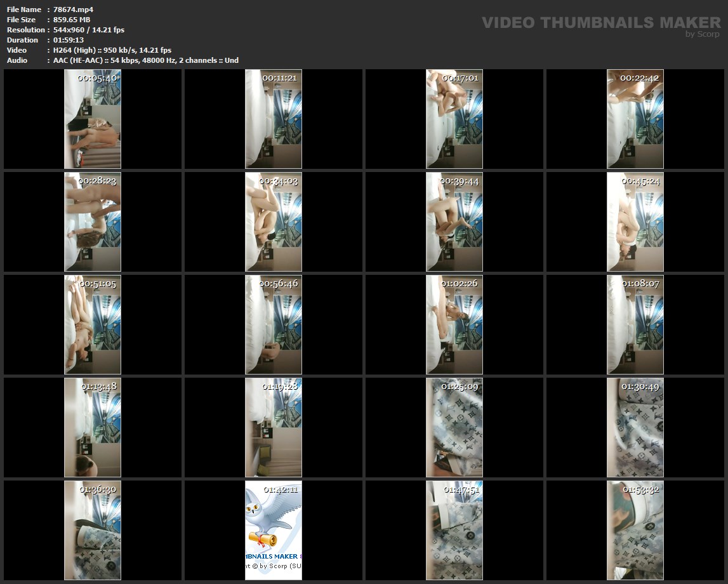Click the H264 video codec info line
The height and width of the screenshot is (584, 728).
coord(112,50)
